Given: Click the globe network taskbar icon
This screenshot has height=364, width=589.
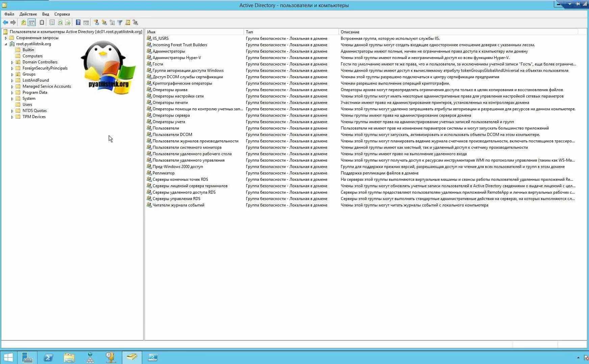Looking at the screenshot, I should click(x=90, y=358).
